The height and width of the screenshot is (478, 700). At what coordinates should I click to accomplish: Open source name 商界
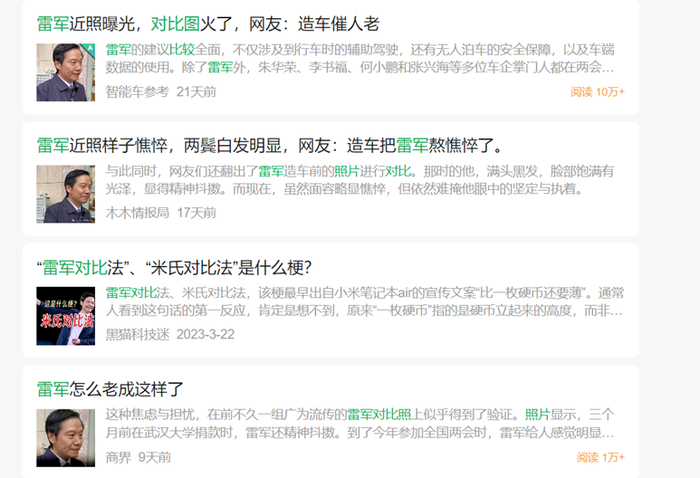(x=118, y=457)
